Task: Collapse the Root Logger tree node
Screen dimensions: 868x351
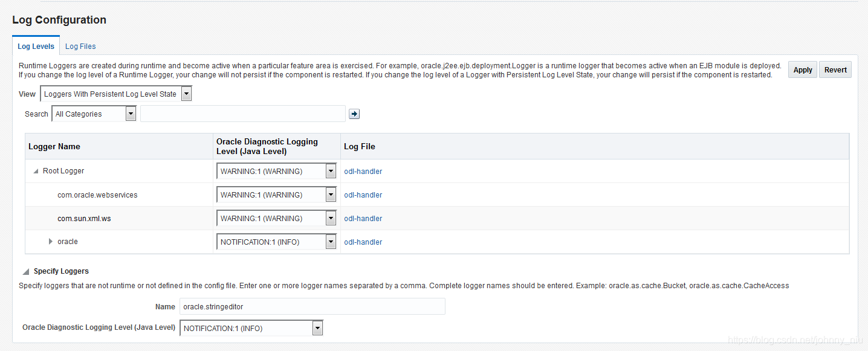Action: 36,172
